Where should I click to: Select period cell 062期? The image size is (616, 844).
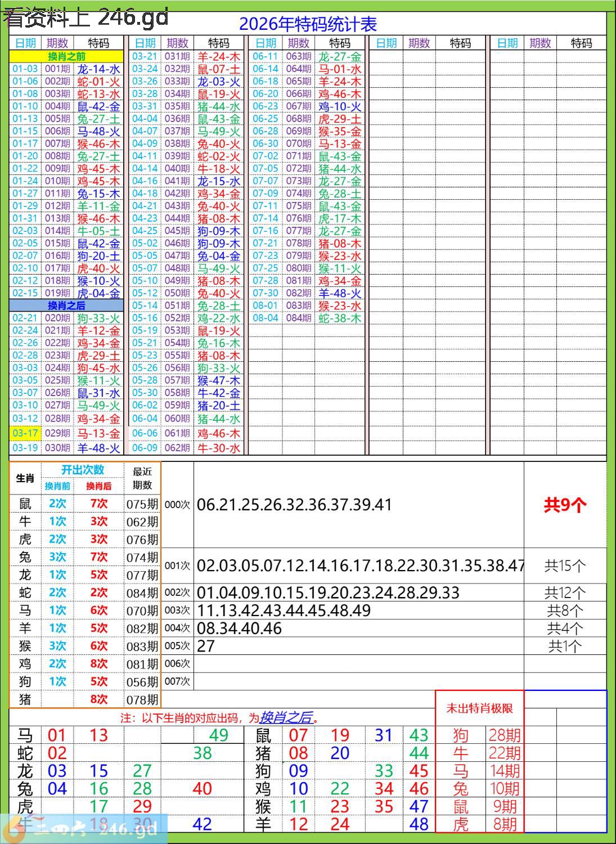pyautogui.click(x=177, y=448)
